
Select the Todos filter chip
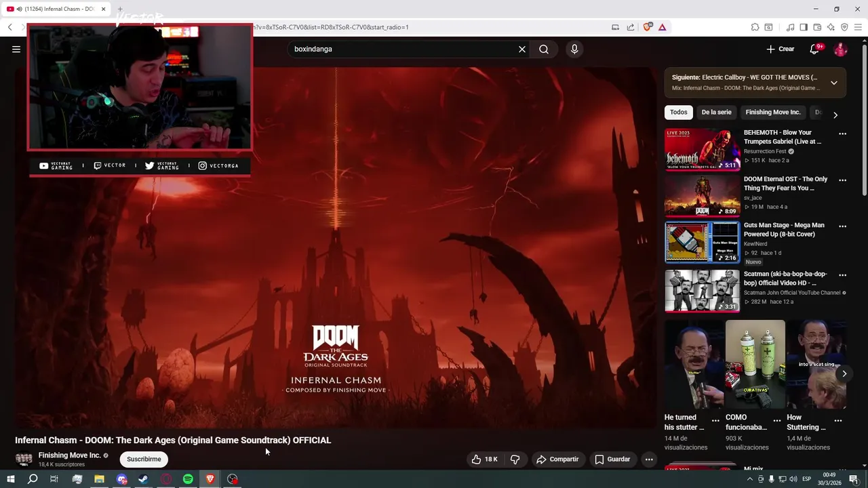[x=678, y=112]
